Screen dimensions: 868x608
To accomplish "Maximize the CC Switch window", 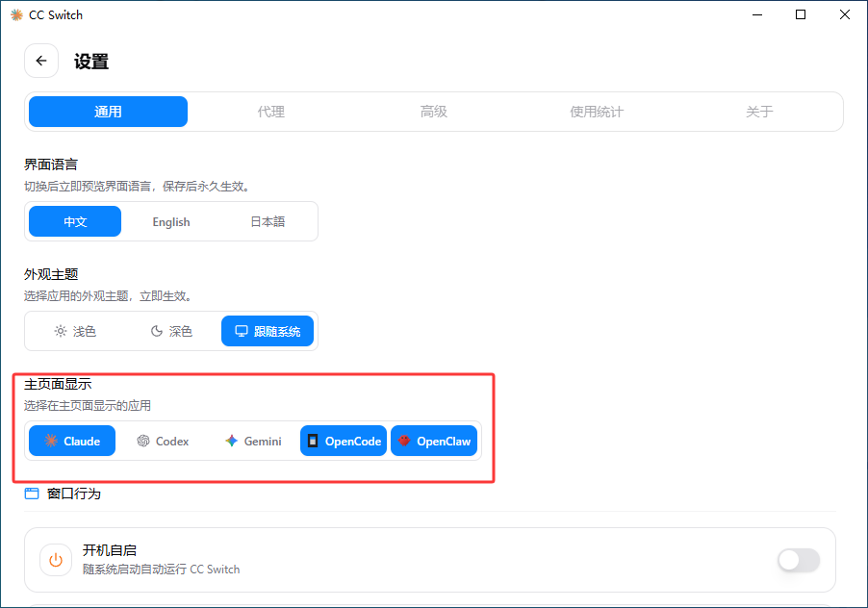I will pyautogui.click(x=801, y=15).
